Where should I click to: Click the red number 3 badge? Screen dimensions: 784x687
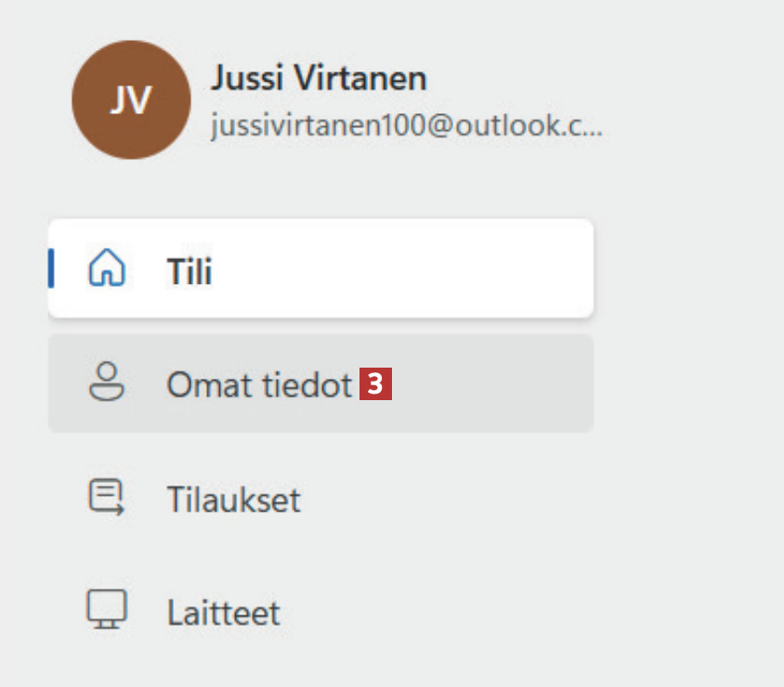(375, 384)
